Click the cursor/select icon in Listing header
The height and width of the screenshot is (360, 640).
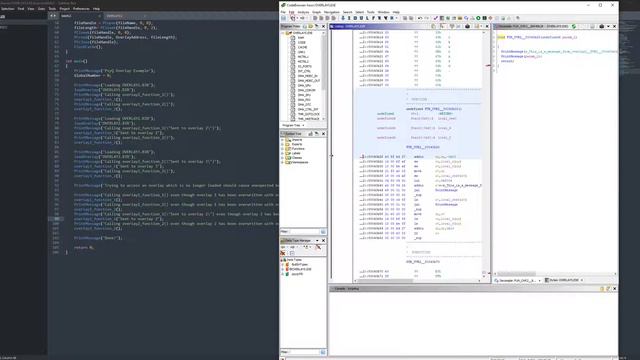(442, 27)
